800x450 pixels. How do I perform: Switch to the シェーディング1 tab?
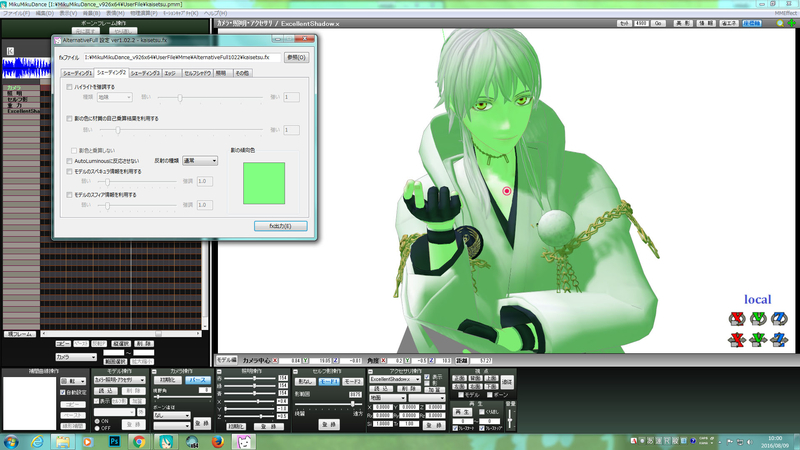(78, 73)
